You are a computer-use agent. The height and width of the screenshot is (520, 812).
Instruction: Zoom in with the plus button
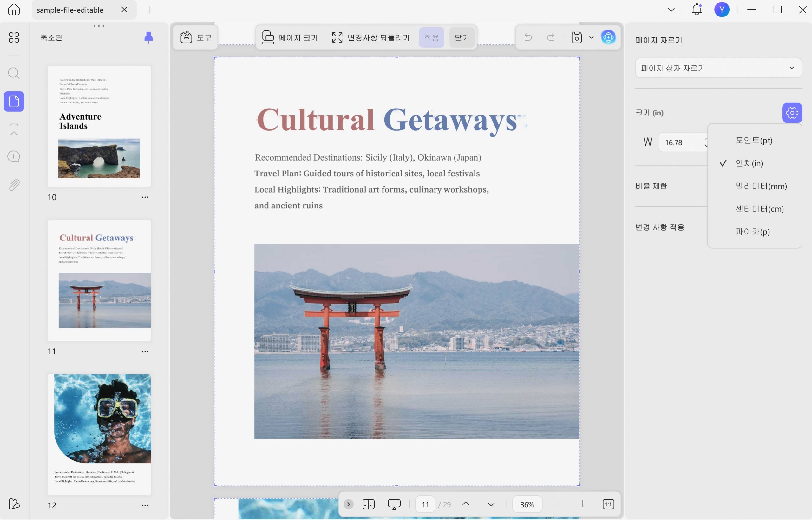(x=582, y=504)
